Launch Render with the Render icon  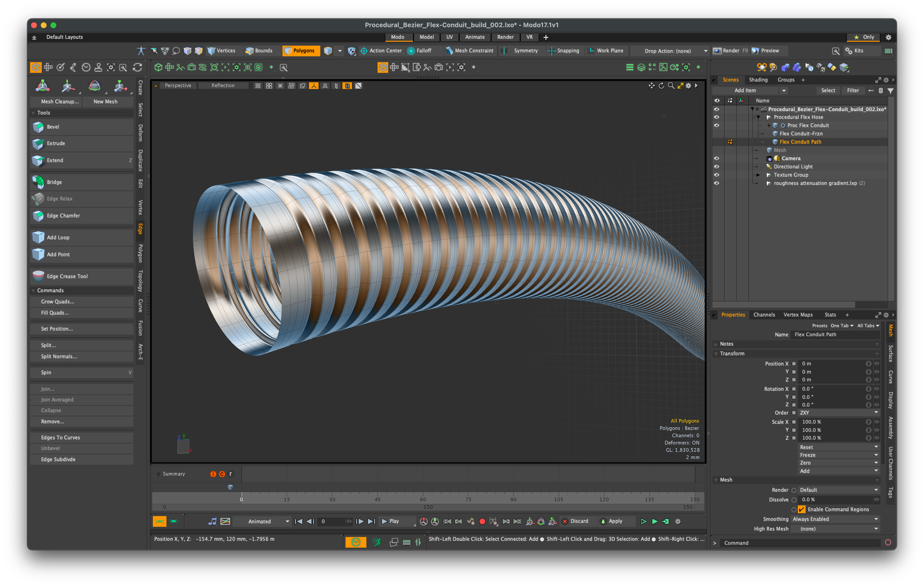click(x=717, y=51)
